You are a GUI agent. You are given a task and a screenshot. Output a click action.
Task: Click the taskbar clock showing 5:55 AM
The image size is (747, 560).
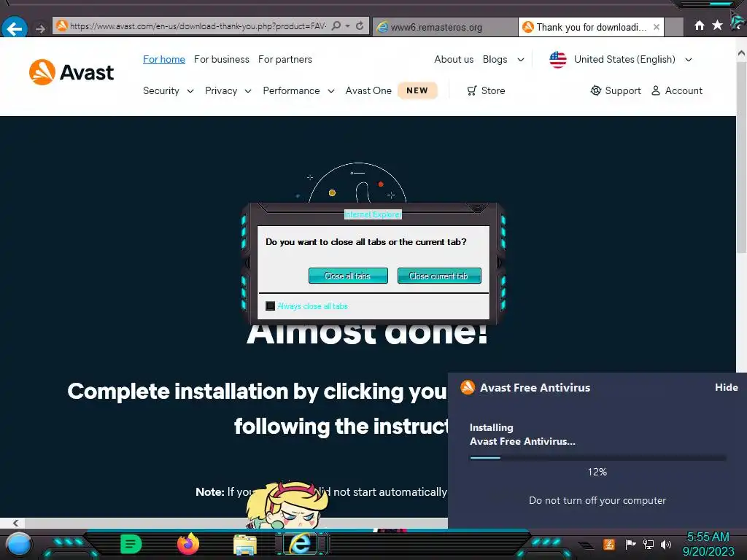708,537
